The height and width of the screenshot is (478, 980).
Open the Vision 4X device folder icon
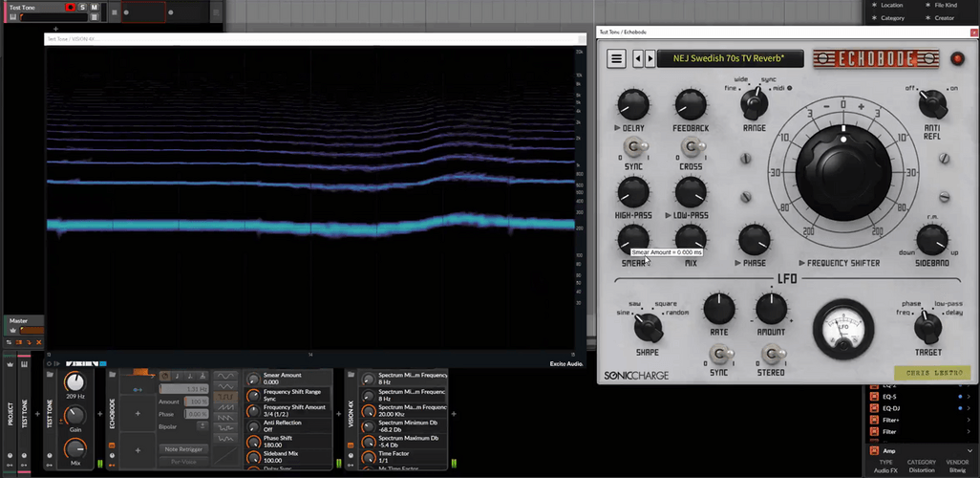(351, 375)
